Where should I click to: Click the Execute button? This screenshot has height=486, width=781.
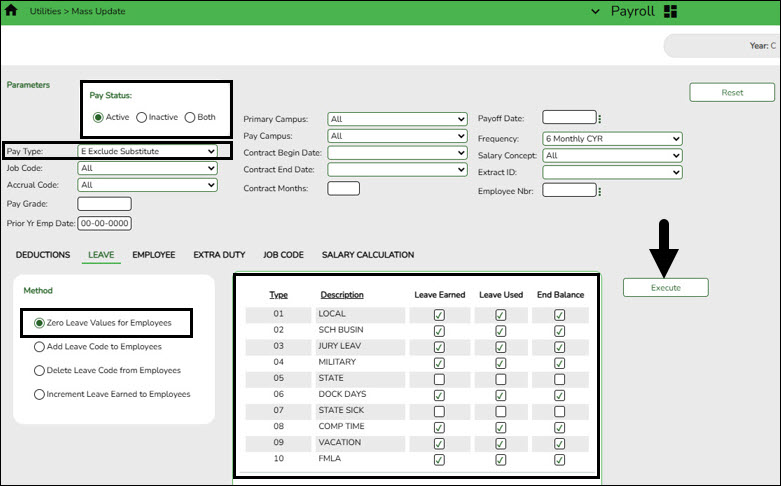[665, 287]
